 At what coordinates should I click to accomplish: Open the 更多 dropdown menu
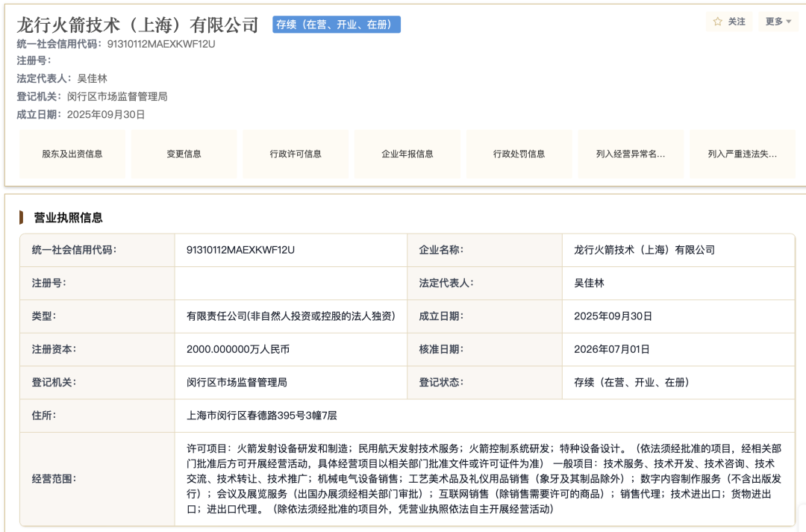[x=778, y=22]
